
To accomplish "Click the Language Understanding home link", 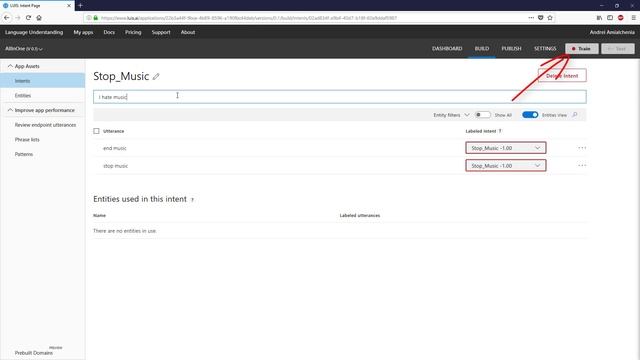I will point(34,32).
